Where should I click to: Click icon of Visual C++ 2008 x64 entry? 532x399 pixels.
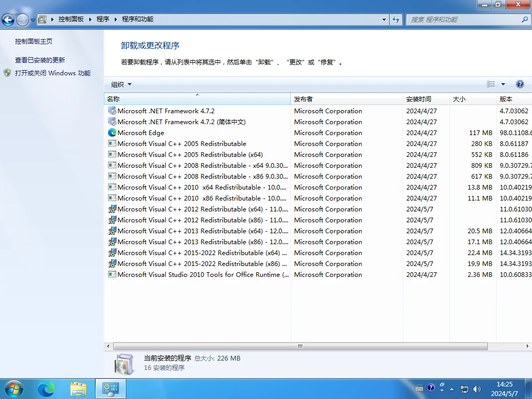[x=112, y=165]
